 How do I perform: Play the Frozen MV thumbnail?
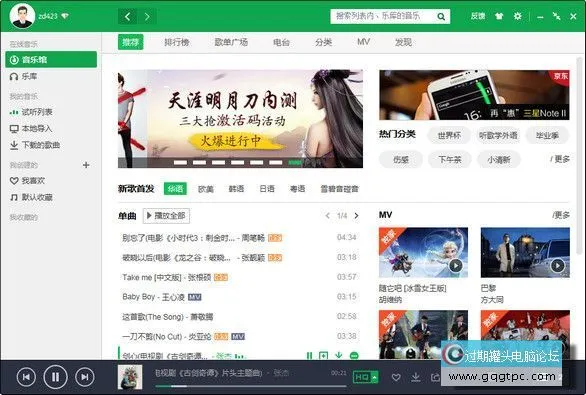(423, 252)
